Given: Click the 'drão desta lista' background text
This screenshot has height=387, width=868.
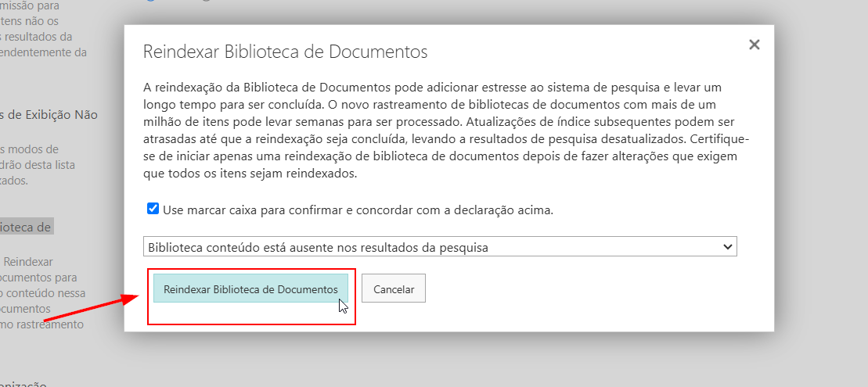Looking at the screenshot, I should (38, 165).
